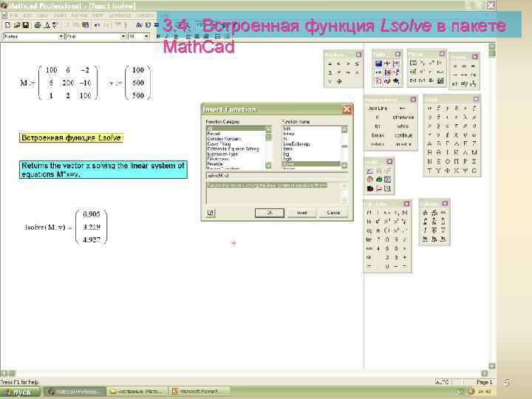Click otherwise in the Programming palette
Image resolution: width=532 pixels, height=399 pixels.
pyautogui.click(x=403, y=117)
